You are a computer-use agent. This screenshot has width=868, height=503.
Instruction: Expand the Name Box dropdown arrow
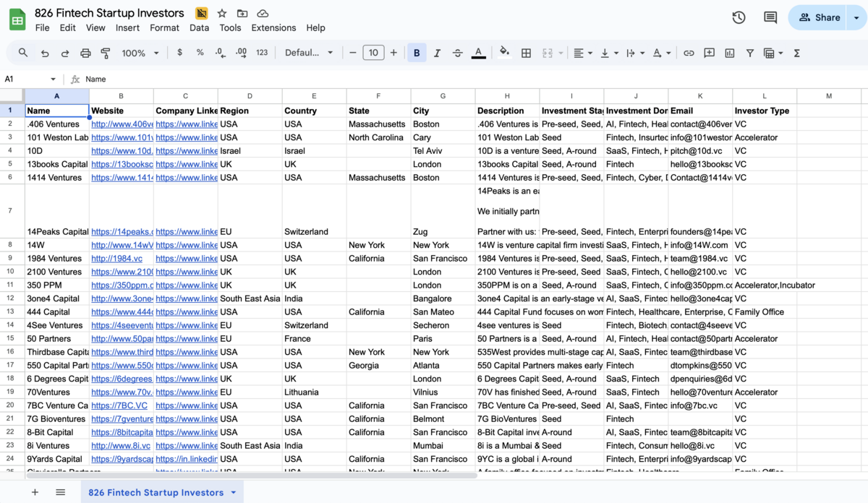(x=53, y=79)
